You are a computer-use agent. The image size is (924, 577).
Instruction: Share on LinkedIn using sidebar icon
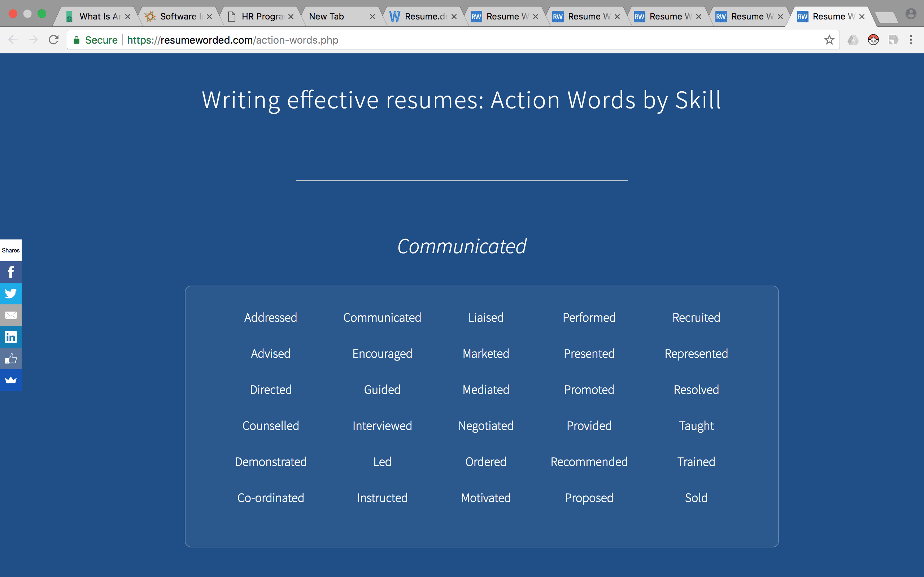click(11, 337)
